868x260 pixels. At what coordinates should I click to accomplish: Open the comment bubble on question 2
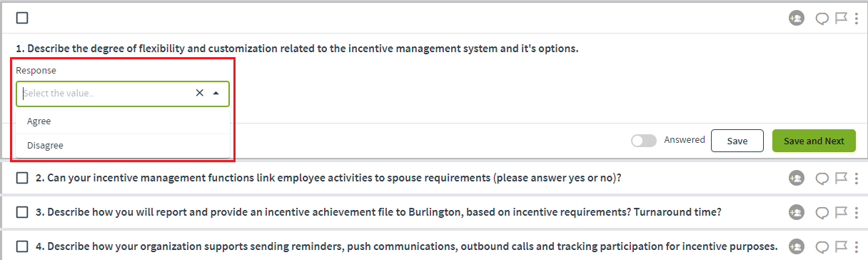tap(822, 178)
